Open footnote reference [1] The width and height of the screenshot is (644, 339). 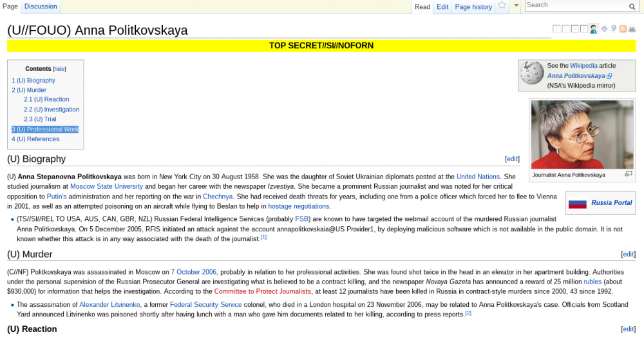263,237
